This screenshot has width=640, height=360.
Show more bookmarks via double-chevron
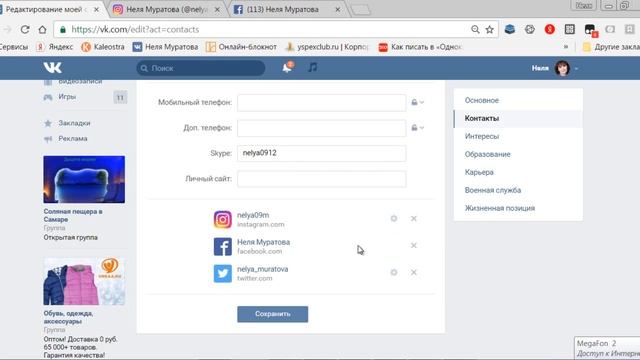[x=566, y=47]
